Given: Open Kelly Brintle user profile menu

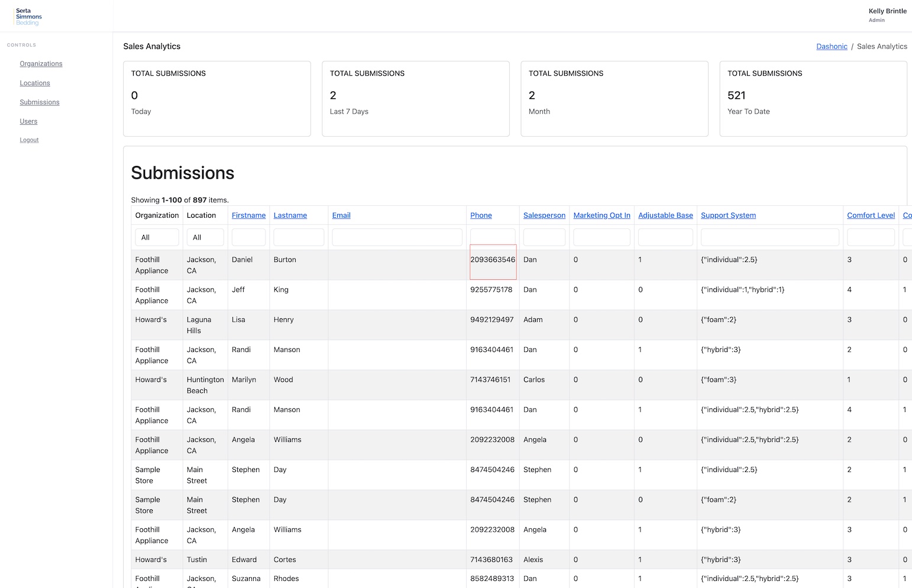Looking at the screenshot, I should 887,15.
